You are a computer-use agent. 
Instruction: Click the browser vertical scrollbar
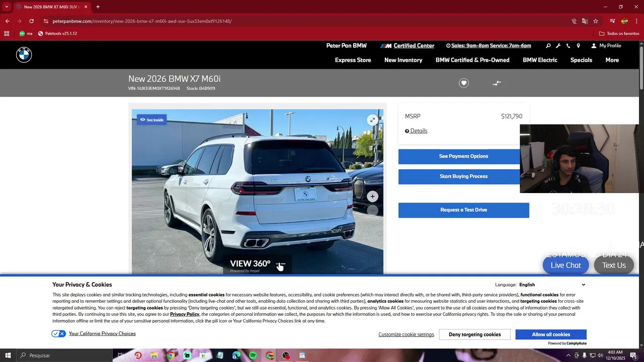[x=641, y=68]
